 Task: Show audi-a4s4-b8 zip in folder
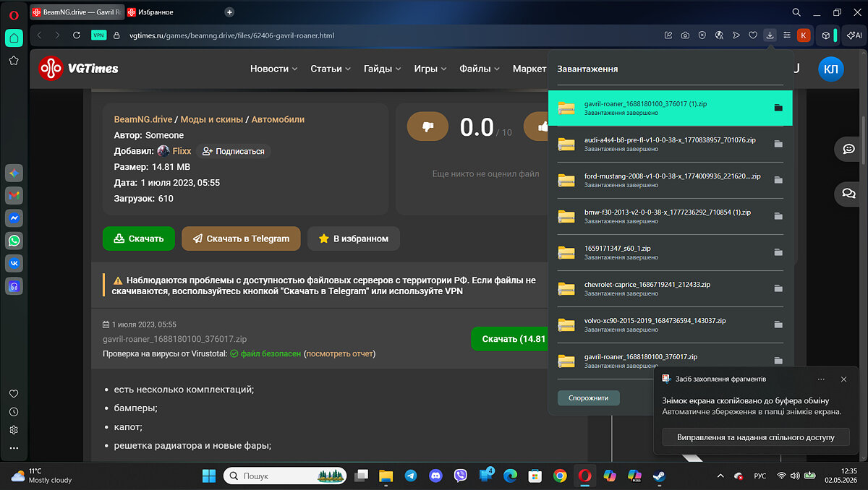pyautogui.click(x=778, y=144)
